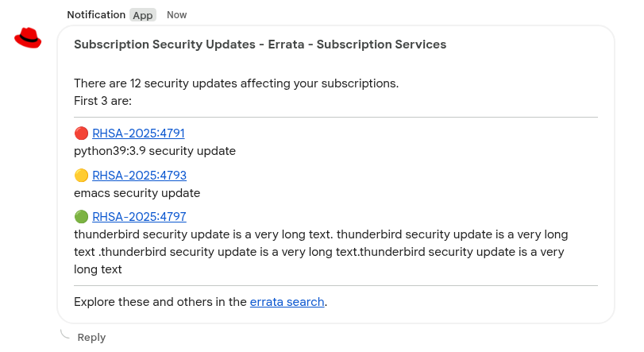
Task: Open the RHSA-2025:4793 advisory link
Action: pos(139,176)
